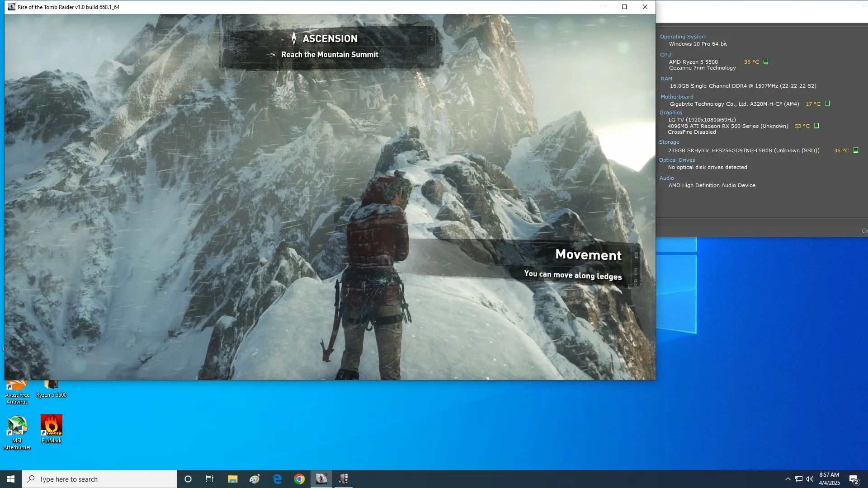The height and width of the screenshot is (488, 868).
Task: Open the Operating System section in Speccy
Action: (x=683, y=37)
